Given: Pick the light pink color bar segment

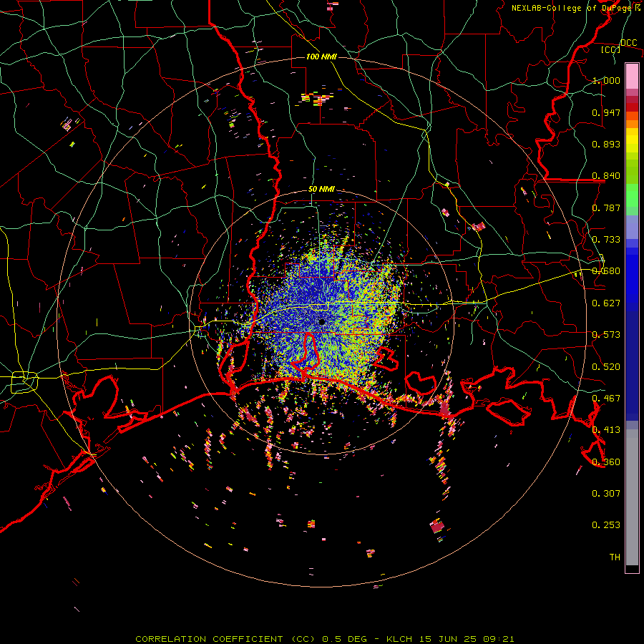Looking at the screenshot, I should (x=632, y=76).
